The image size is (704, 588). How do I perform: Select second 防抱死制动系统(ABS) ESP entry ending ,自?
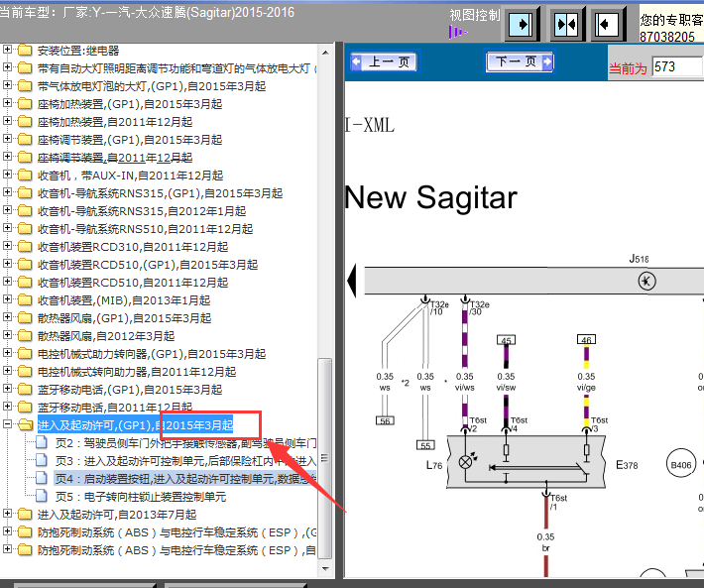click(176, 550)
